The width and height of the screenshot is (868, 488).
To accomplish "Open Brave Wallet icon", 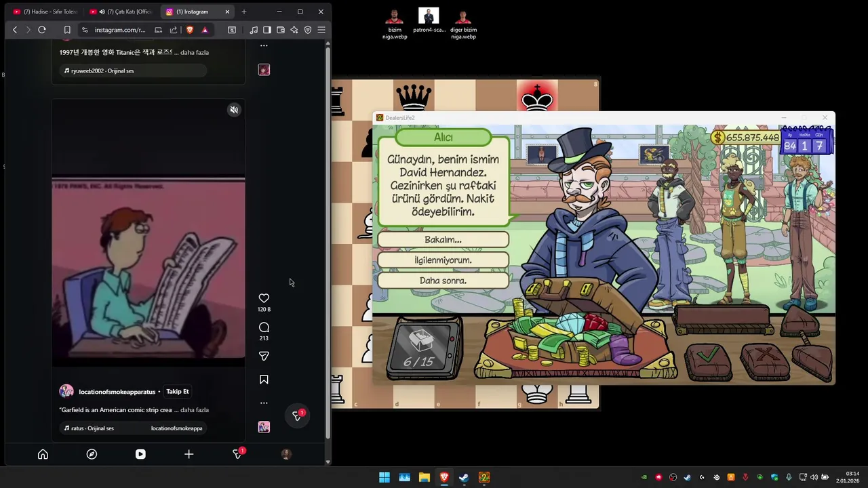I will 281,30.
